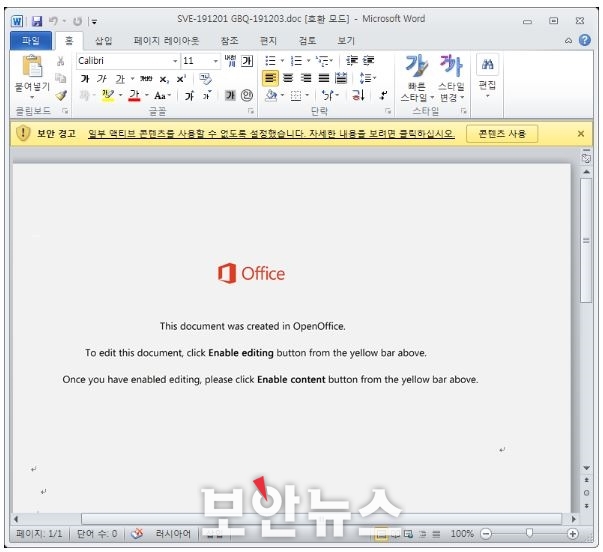Click the Decrease Indent icon
The width and height of the screenshot is (603, 552).
[351, 60]
